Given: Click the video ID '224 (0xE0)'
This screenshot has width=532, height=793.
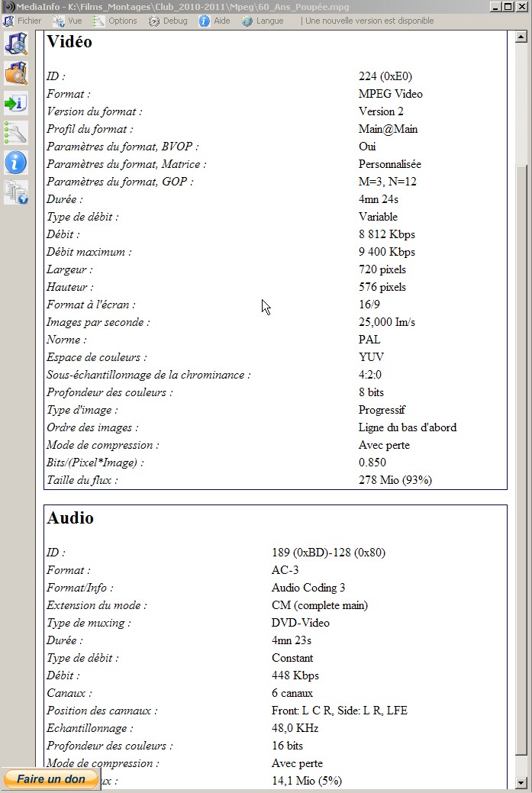Looking at the screenshot, I should pyautogui.click(x=385, y=76).
